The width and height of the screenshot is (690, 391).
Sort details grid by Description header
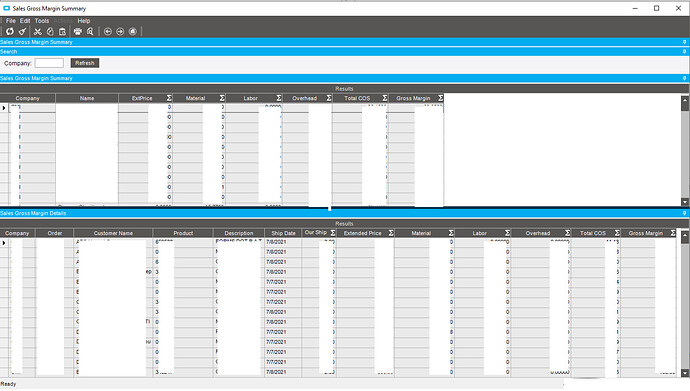(x=239, y=233)
